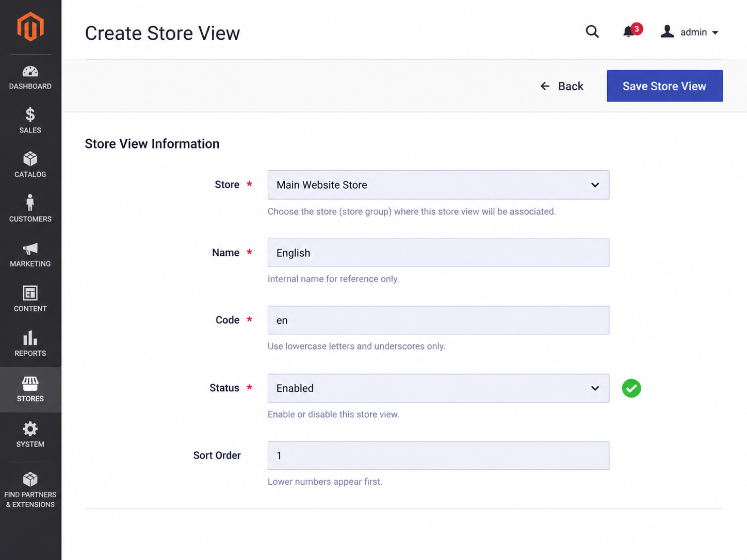Open the Customers person icon
The width and height of the screenshot is (747, 560).
[30, 202]
